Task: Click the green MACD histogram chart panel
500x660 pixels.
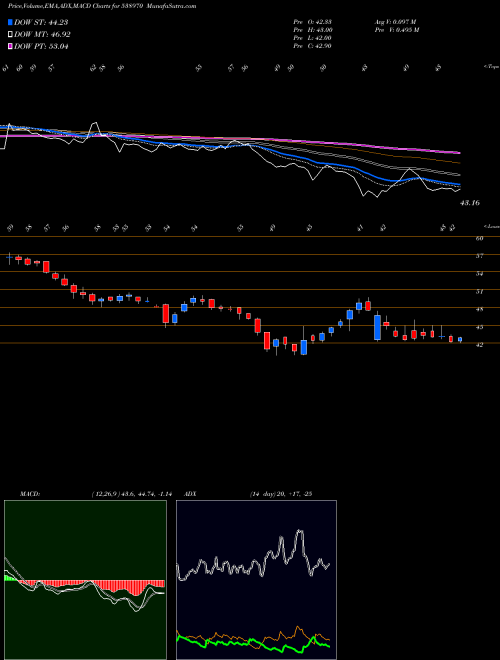Action: point(85,580)
